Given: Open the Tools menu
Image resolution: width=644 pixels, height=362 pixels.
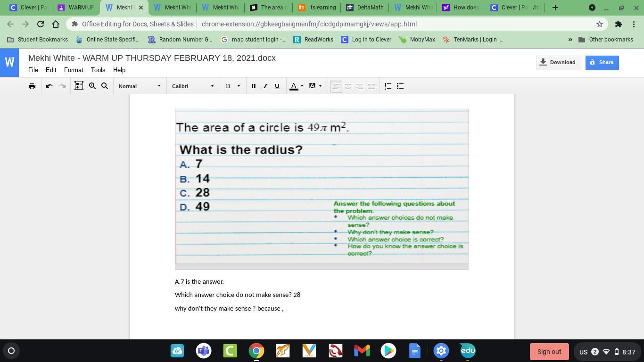Looking at the screenshot, I should tap(98, 70).
